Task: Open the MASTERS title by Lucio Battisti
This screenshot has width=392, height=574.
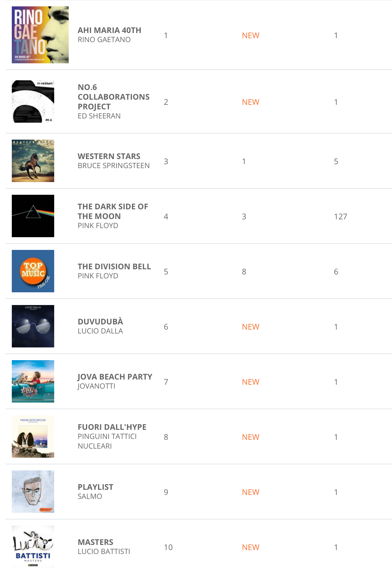Action: pos(95,542)
